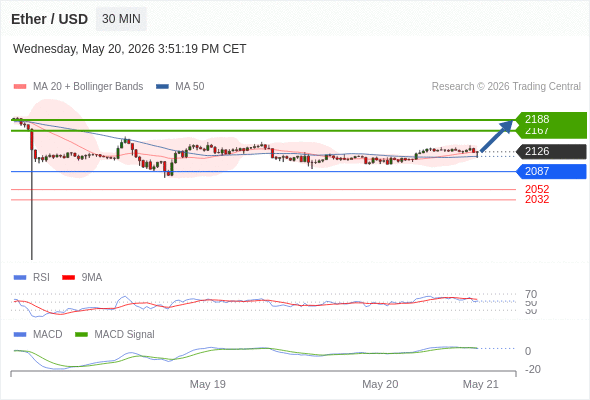Open the Research Trading Central copyright link
This screenshot has width=590, height=400.
point(506,87)
